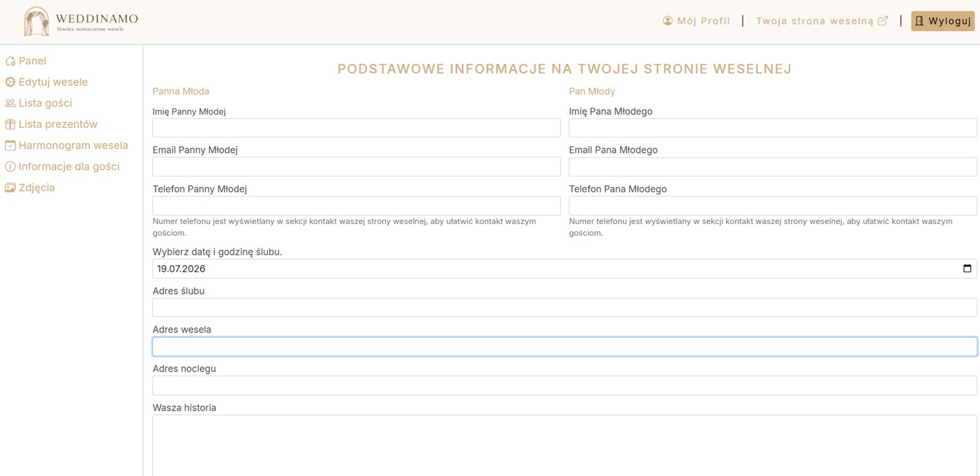Image resolution: width=980 pixels, height=476 pixels.
Task: Log out with the Wyloguj button
Action: click(x=942, y=21)
